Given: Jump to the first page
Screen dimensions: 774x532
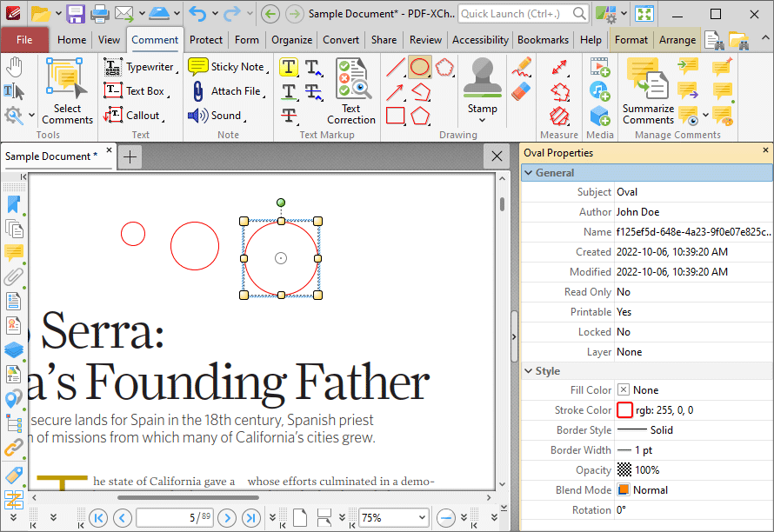Looking at the screenshot, I should pyautogui.click(x=98, y=518).
